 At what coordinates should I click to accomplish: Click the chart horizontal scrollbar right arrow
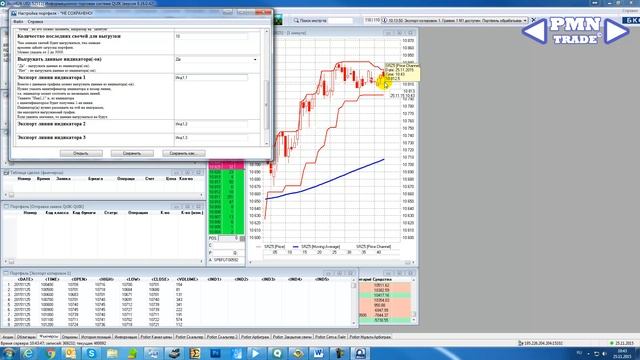(x=413, y=262)
